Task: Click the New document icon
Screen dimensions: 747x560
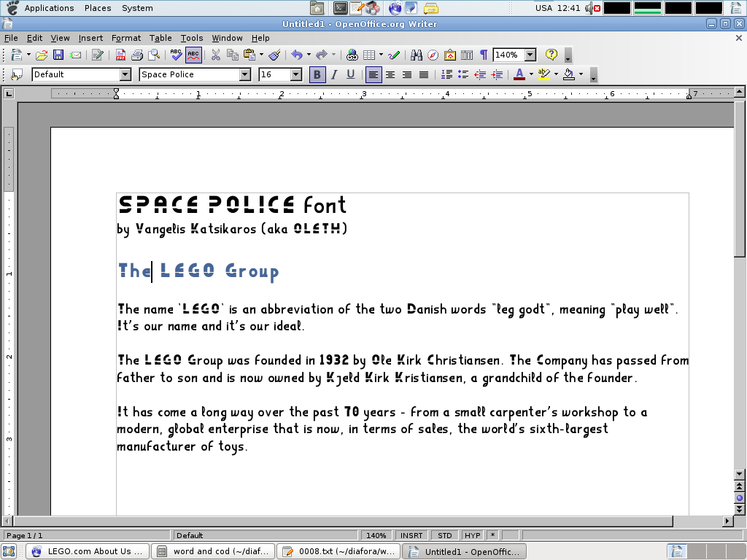Action: pos(16,55)
